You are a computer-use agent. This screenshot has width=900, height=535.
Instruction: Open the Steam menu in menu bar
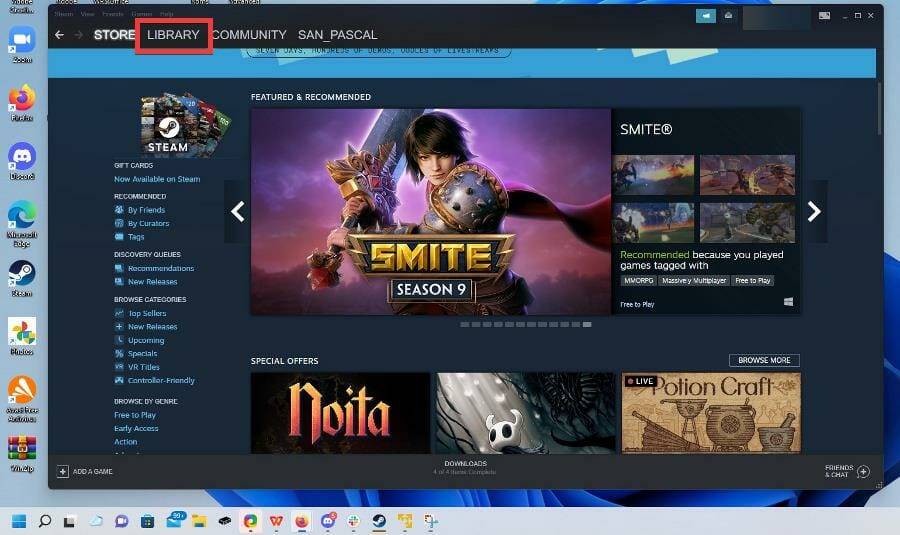pos(64,14)
